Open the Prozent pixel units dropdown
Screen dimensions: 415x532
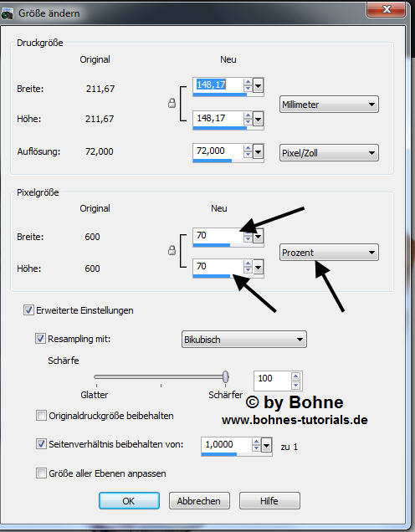click(329, 253)
